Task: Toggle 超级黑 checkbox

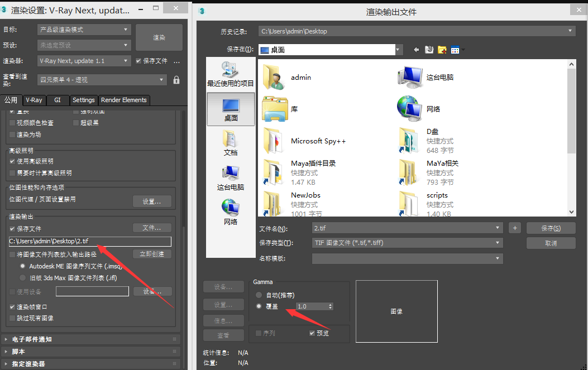Action: click(76, 123)
